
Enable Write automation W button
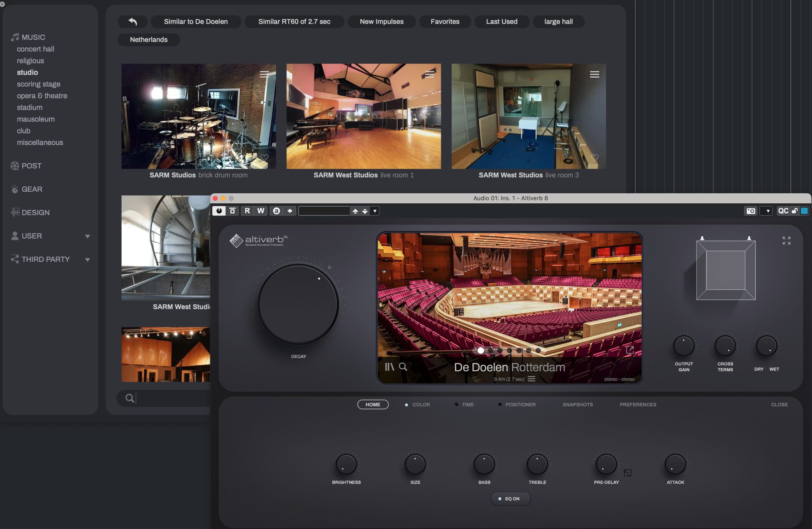[261, 211]
